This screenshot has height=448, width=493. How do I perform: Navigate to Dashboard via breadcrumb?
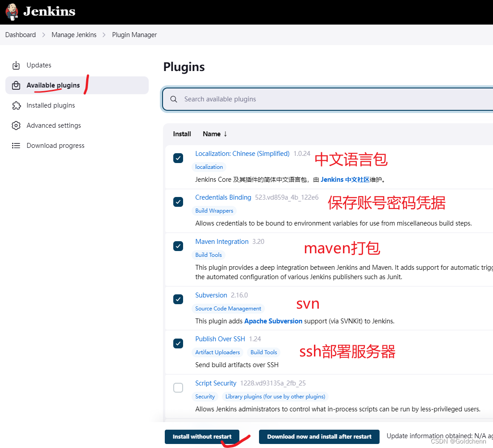click(x=20, y=34)
